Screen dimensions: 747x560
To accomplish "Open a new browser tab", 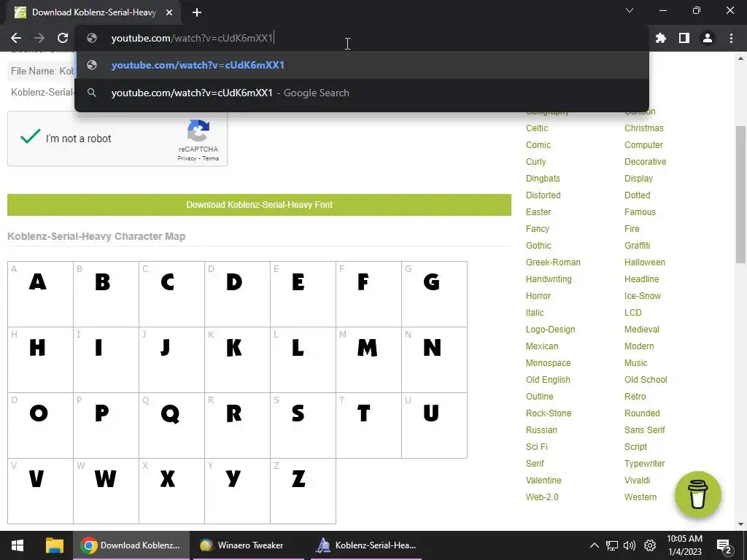I will click(x=197, y=12).
